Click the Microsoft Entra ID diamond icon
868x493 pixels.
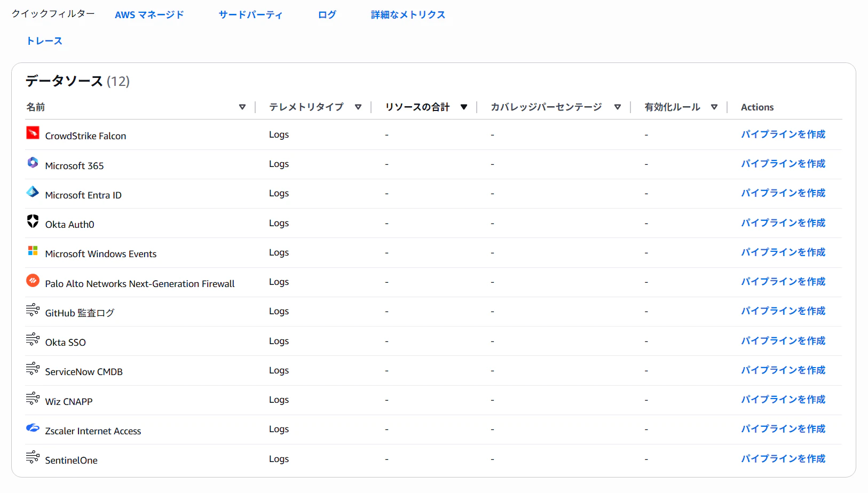click(x=33, y=192)
